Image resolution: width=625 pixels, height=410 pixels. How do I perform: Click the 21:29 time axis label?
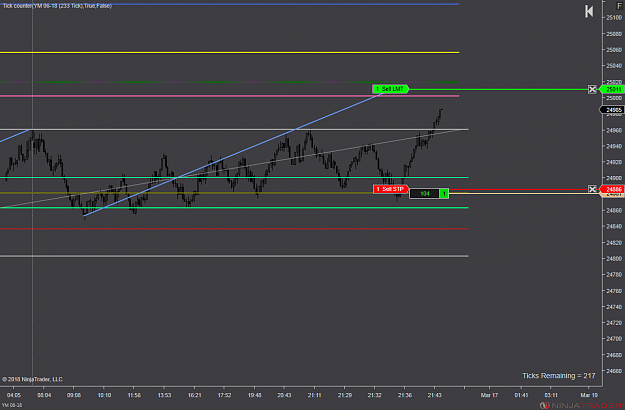345,395
